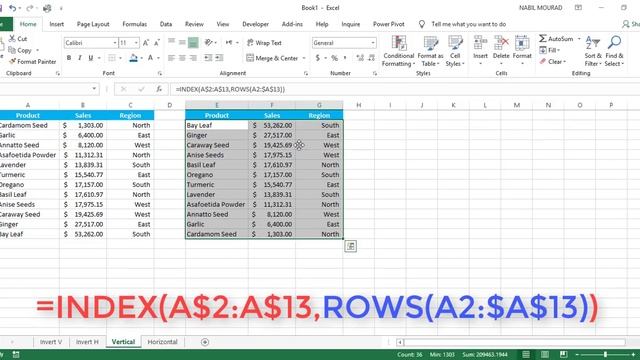The width and height of the screenshot is (640, 360).
Task: Open the Insert ribbon tab
Action: (x=57, y=24)
